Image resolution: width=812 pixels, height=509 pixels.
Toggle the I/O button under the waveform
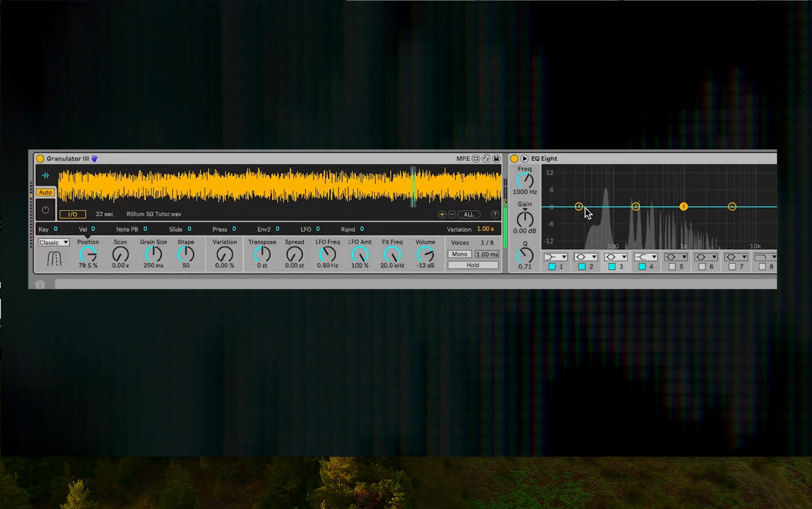pos(73,215)
